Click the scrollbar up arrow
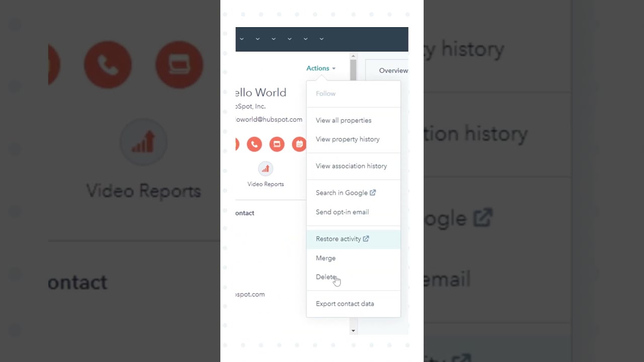 click(353, 56)
